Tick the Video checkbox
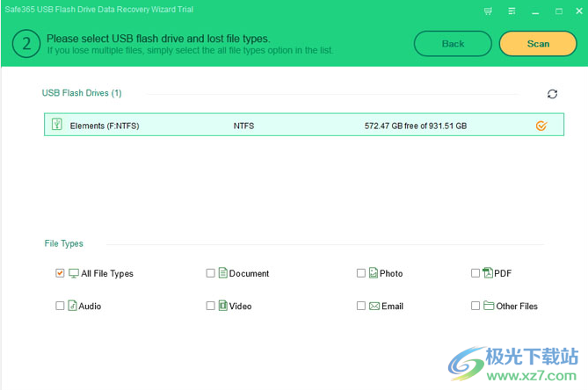Image resolution: width=588 pixels, height=390 pixels. tap(210, 306)
